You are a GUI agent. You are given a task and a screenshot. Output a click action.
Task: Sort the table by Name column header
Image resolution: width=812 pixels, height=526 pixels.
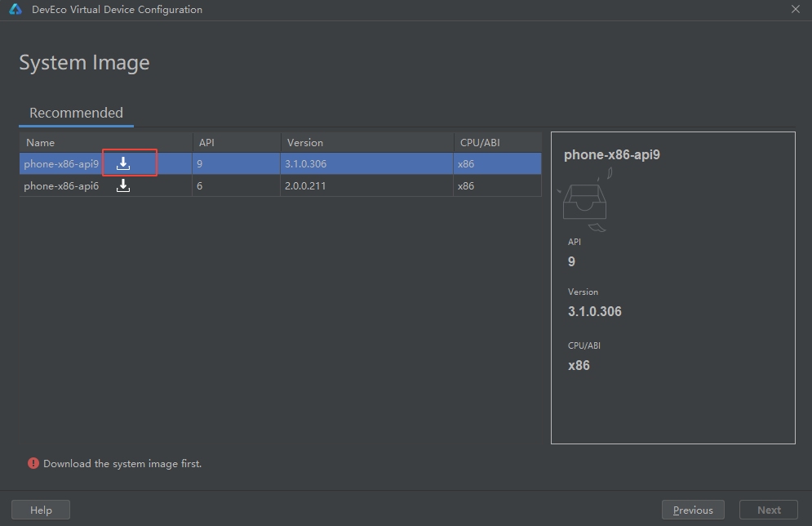point(41,142)
